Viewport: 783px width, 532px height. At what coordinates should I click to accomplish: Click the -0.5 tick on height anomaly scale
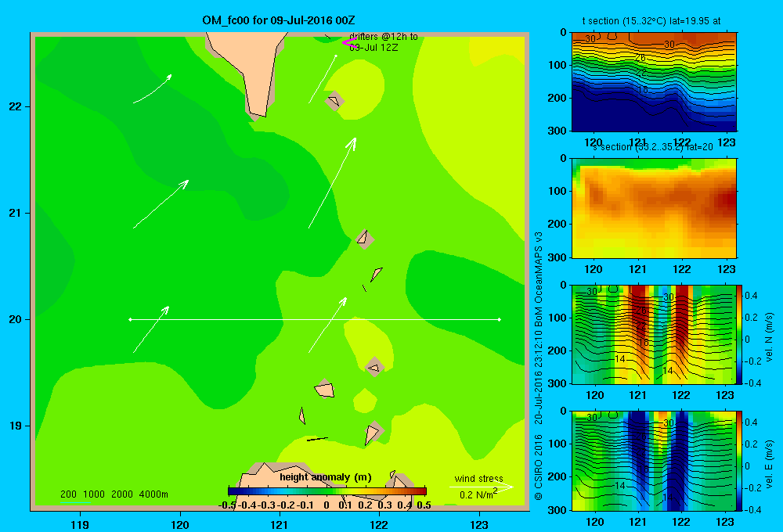click(x=227, y=505)
